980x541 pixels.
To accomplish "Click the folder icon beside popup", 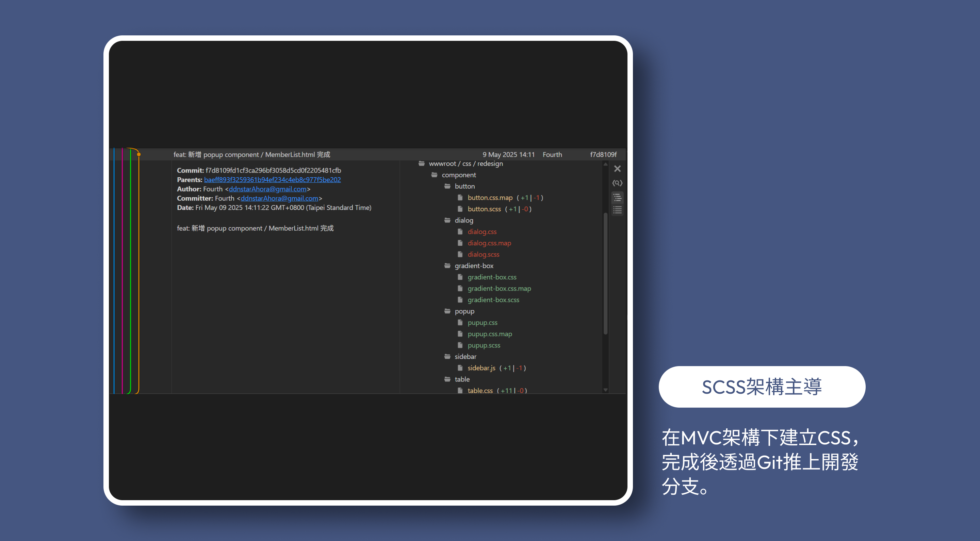I will click(447, 311).
